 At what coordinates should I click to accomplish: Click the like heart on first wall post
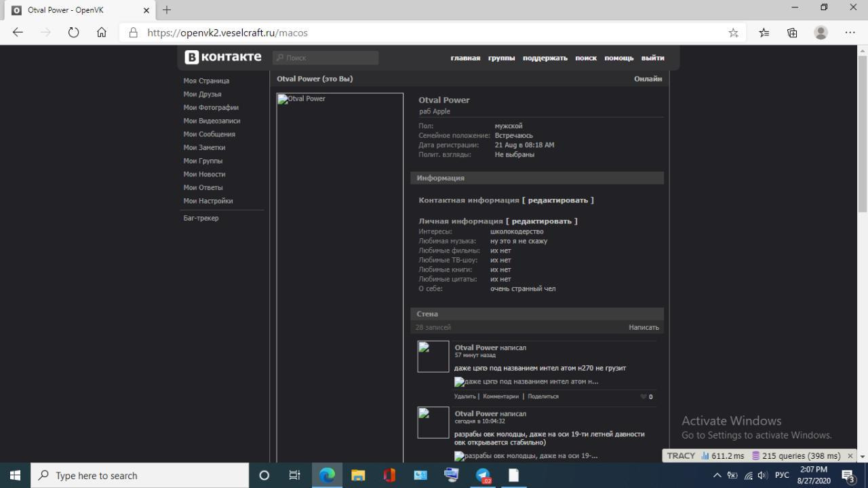coord(644,397)
